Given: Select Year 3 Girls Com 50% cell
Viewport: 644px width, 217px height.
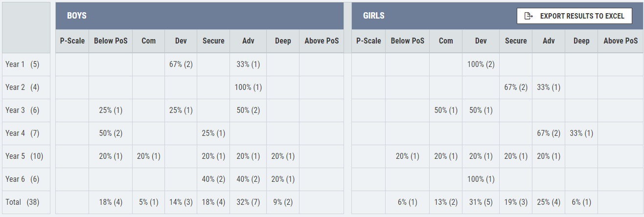Looking at the screenshot, I should (x=446, y=110).
